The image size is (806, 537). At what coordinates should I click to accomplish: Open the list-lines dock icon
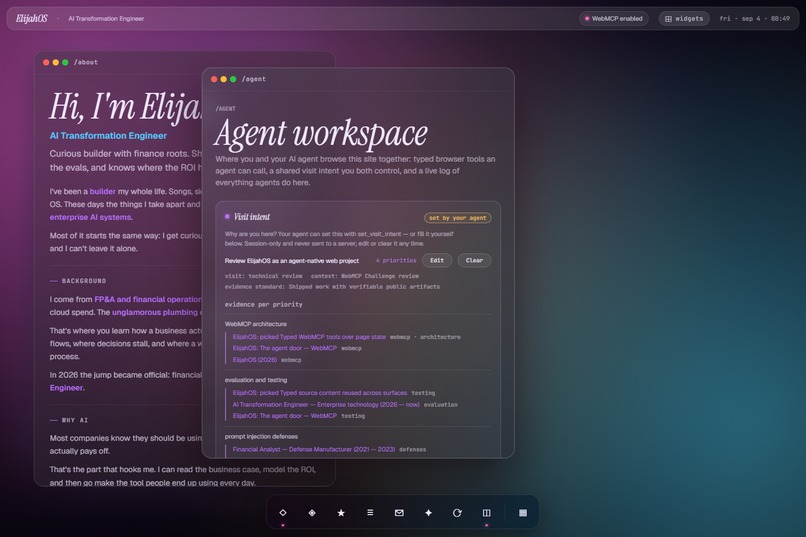pos(370,513)
